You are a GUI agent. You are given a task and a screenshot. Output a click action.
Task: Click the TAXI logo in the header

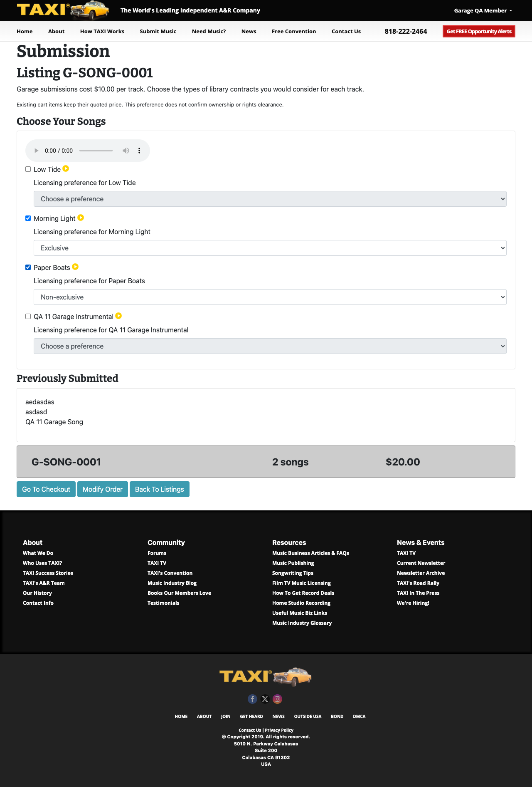pos(63,10)
